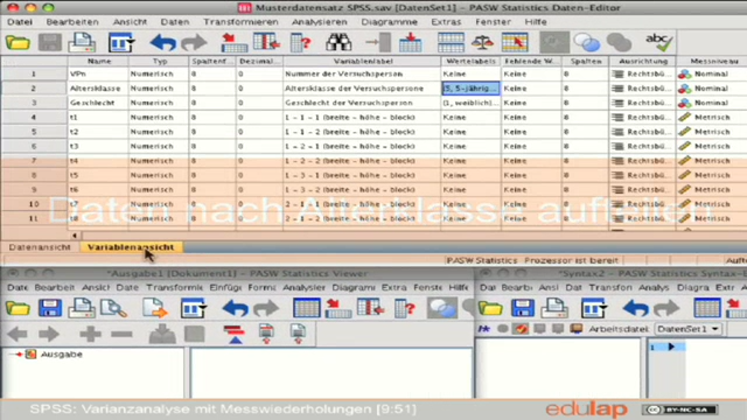The image size is (747, 420).
Task: Open the Analysieren menu in Data Editor
Action: tap(319, 21)
